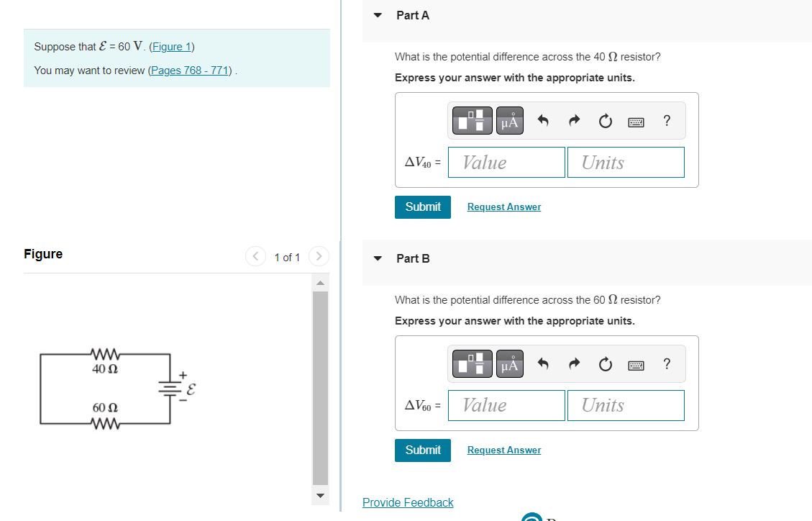Select the μÅ units icon in Part B
The height and width of the screenshot is (521, 812).
click(509, 363)
